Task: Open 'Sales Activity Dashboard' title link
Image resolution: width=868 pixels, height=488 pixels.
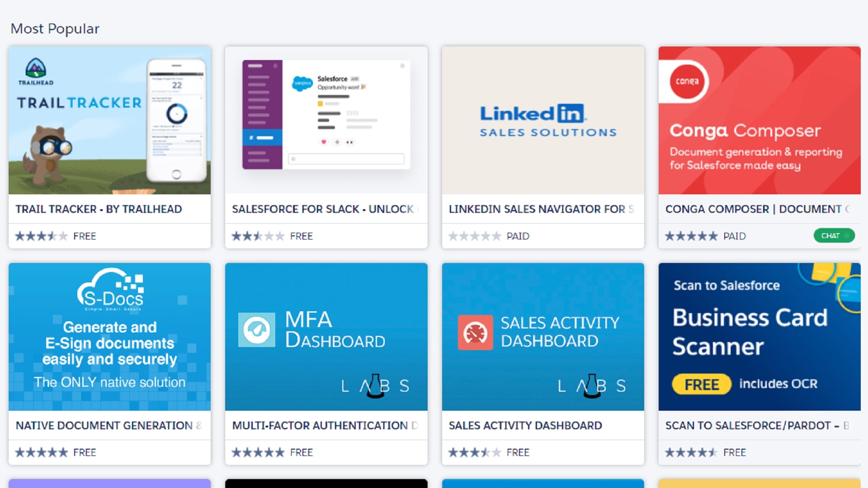Action: 525,426
